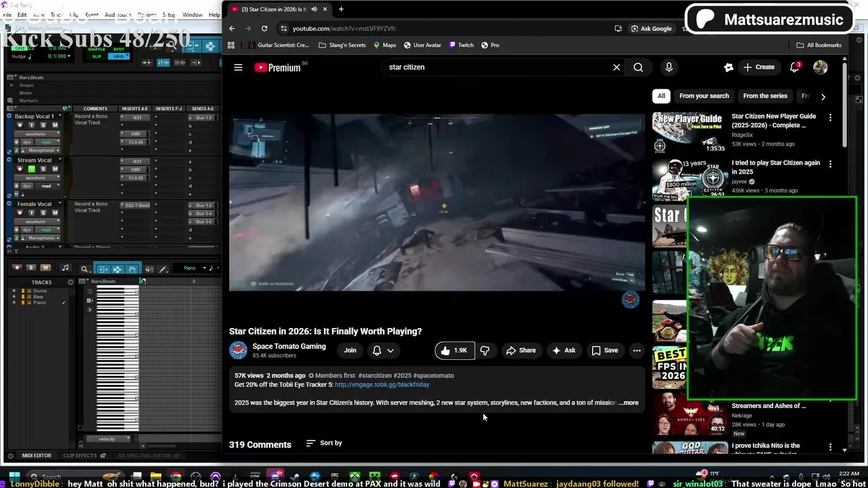The width and height of the screenshot is (868, 488).
Task: Open the Window menu in Pro Tools
Action: point(193,15)
